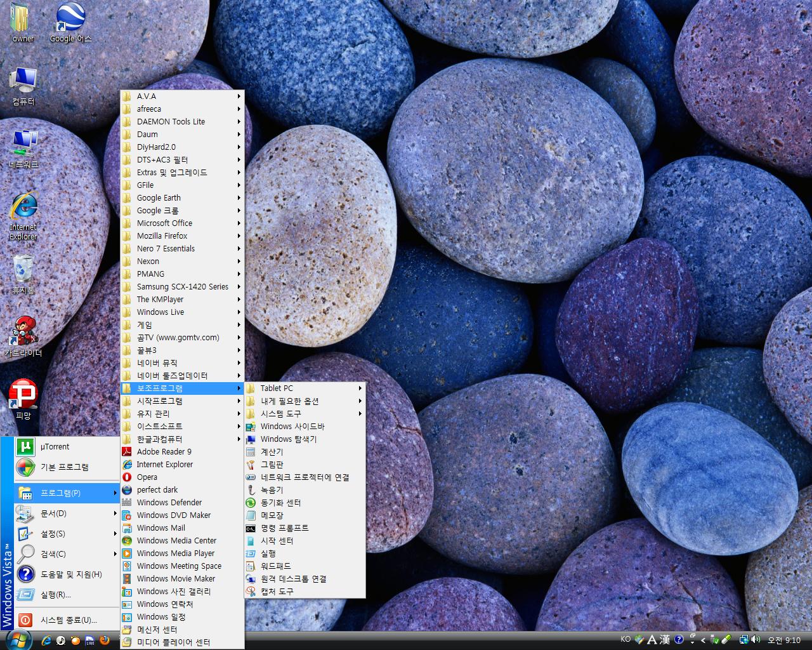Open Windows Meeting Space

pyautogui.click(x=182, y=566)
